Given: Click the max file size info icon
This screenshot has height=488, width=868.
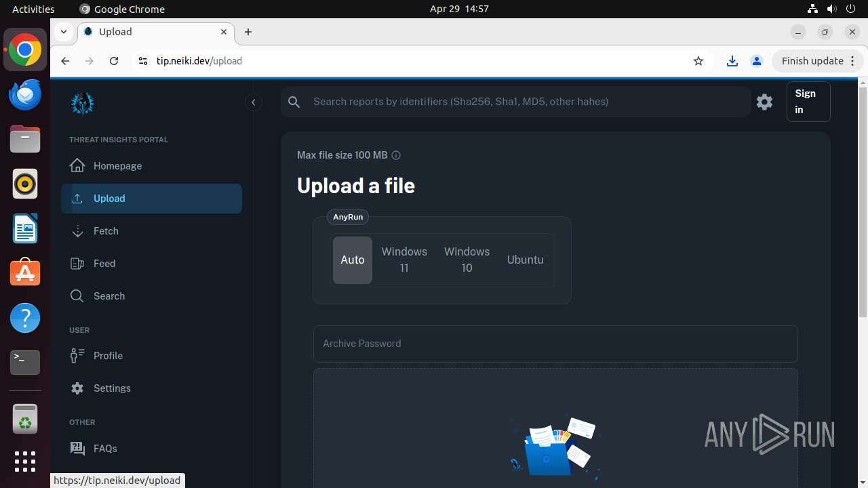Looking at the screenshot, I should 396,155.
